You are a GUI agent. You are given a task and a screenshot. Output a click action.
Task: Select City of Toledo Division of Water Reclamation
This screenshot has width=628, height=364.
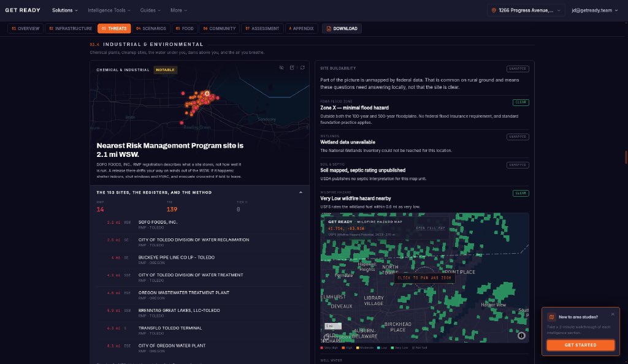pyautogui.click(x=199, y=242)
